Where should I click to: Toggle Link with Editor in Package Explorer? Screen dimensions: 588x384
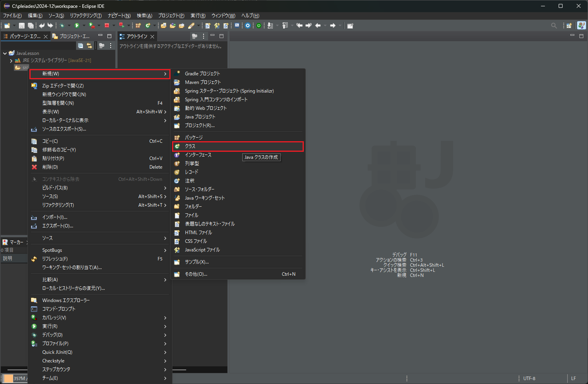[89, 45]
